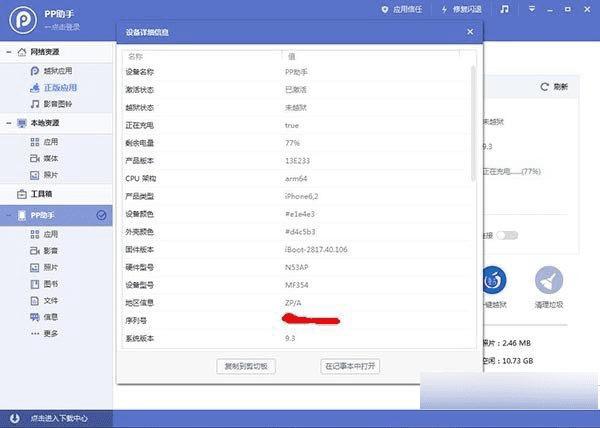This screenshot has height=428, width=600.
Task: Close the 设备详细信息 dialog
Action: tap(470, 32)
